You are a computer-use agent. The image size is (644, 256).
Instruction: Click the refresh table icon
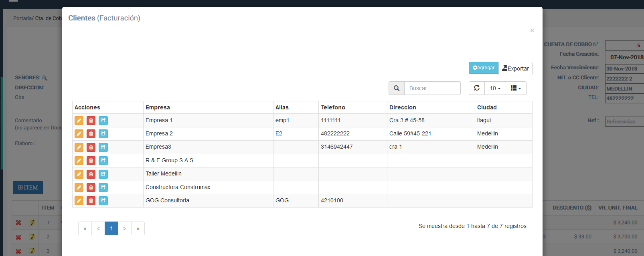(477, 88)
